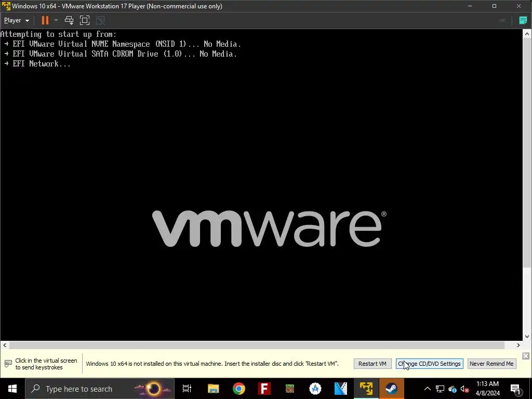Click the muted volume tray icon
This screenshot has height=399, width=532.
[x=465, y=389]
